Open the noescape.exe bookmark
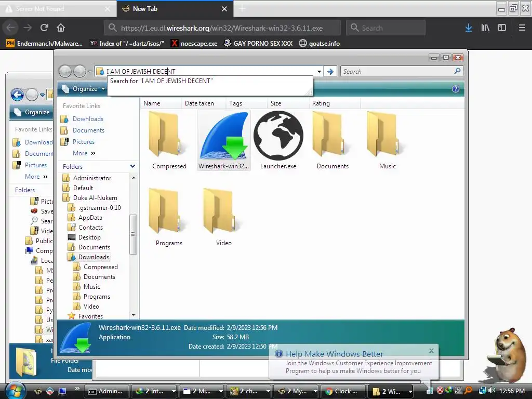The width and height of the screenshot is (532, 399). coord(194,44)
